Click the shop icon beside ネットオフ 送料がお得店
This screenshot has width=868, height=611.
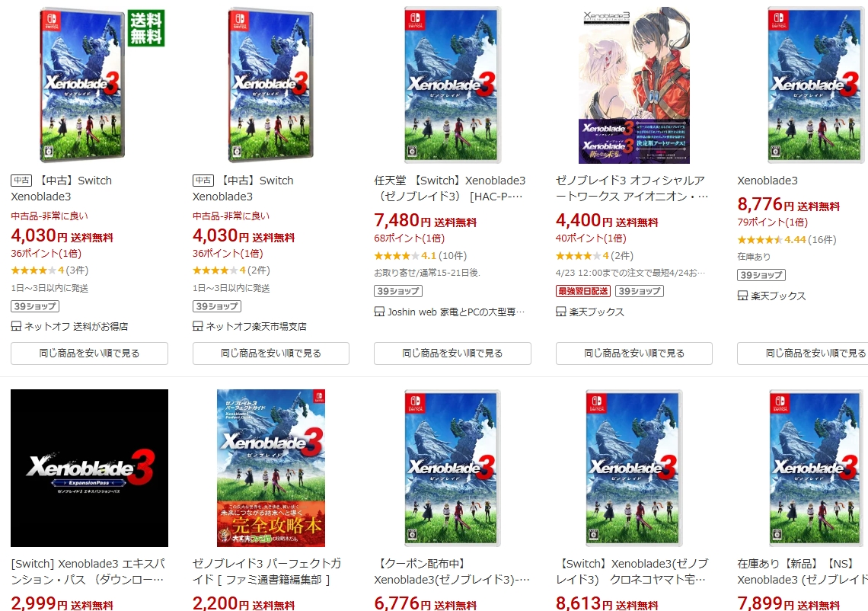(x=16, y=326)
